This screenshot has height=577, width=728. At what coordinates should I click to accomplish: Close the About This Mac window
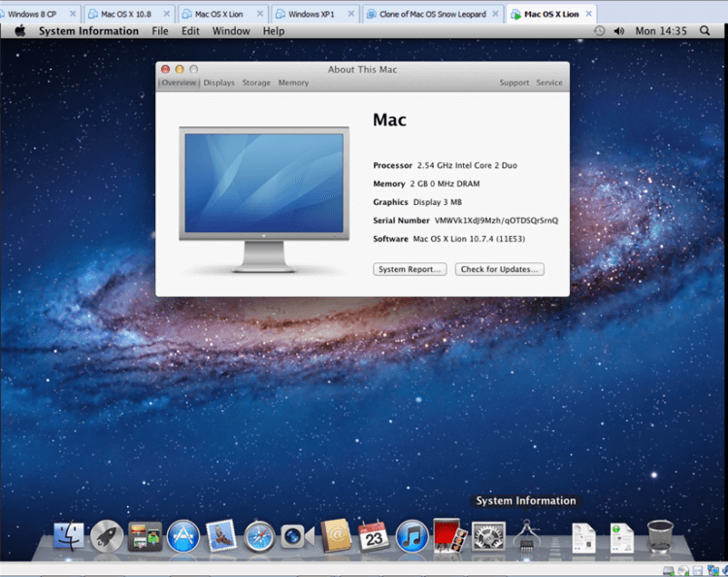click(165, 69)
